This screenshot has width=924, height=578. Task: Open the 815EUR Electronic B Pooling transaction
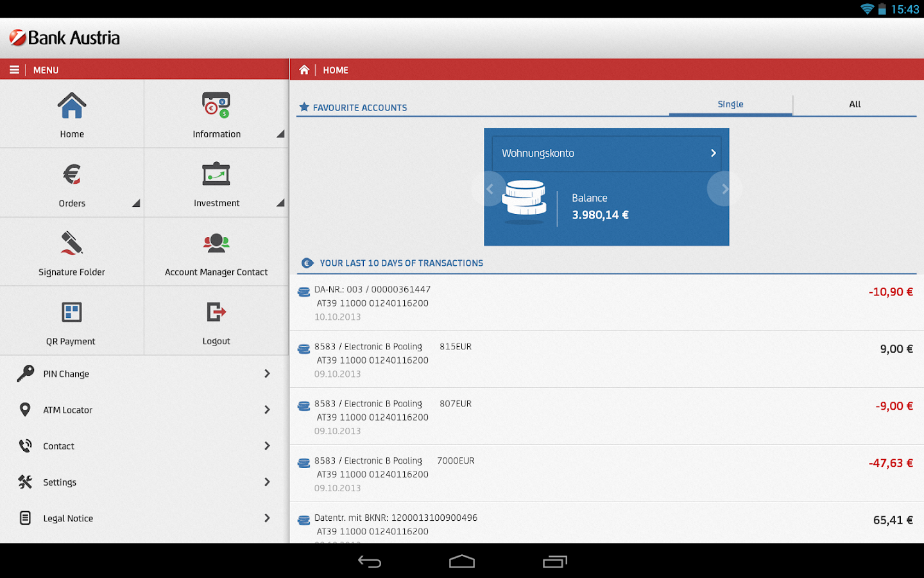606,360
